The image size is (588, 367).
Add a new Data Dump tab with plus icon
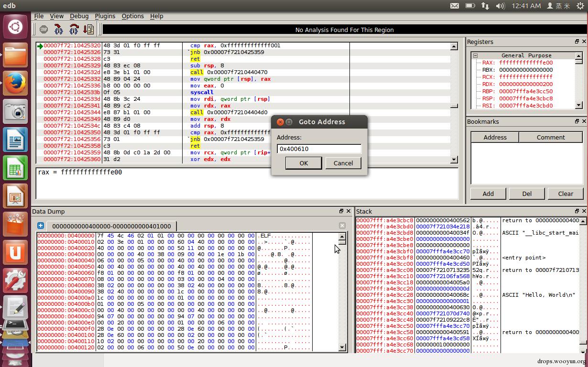point(41,226)
